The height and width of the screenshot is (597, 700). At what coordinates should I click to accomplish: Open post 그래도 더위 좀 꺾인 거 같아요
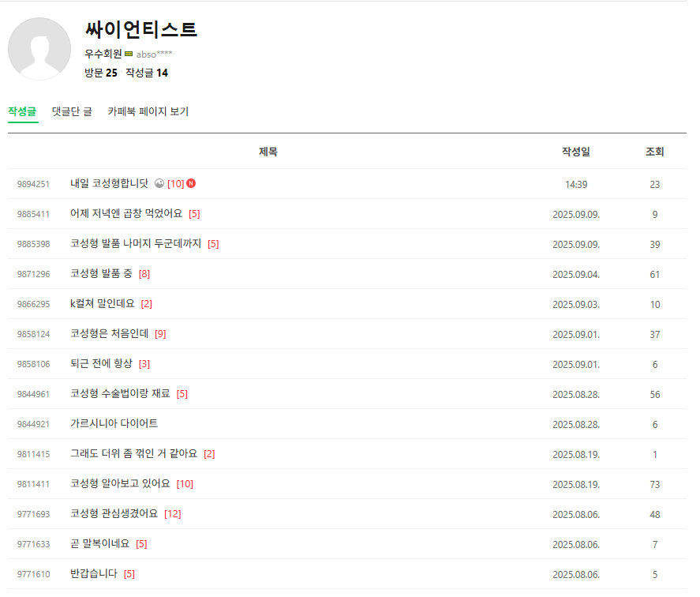pyautogui.click(x=134, y=453)
